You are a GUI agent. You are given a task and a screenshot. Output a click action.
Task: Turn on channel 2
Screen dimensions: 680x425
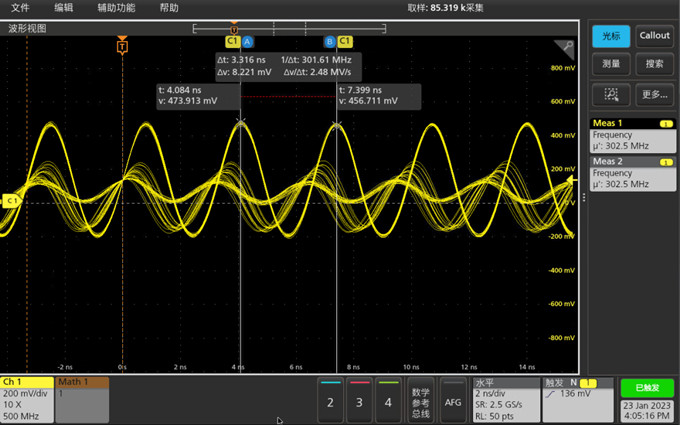(x=331, y=401)
